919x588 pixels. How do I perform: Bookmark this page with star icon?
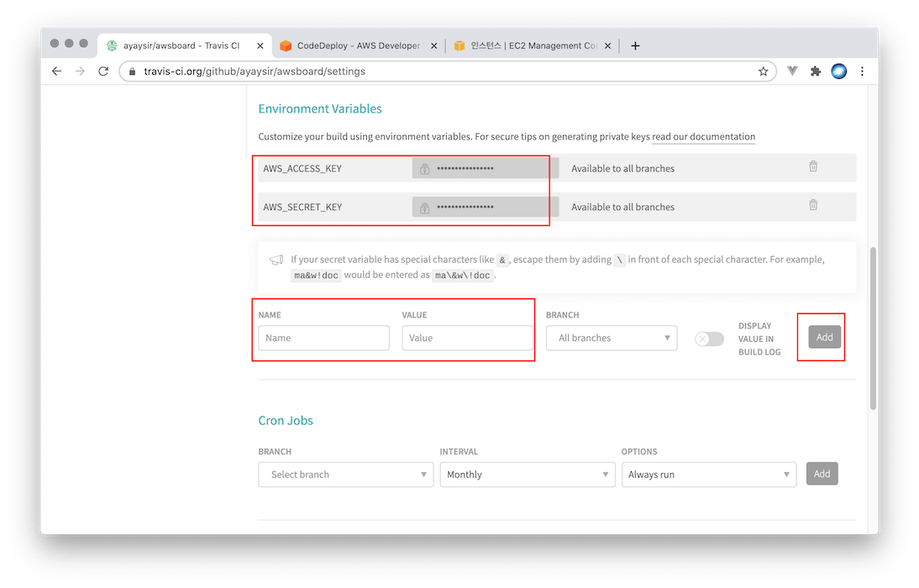(x=763, y=71)
